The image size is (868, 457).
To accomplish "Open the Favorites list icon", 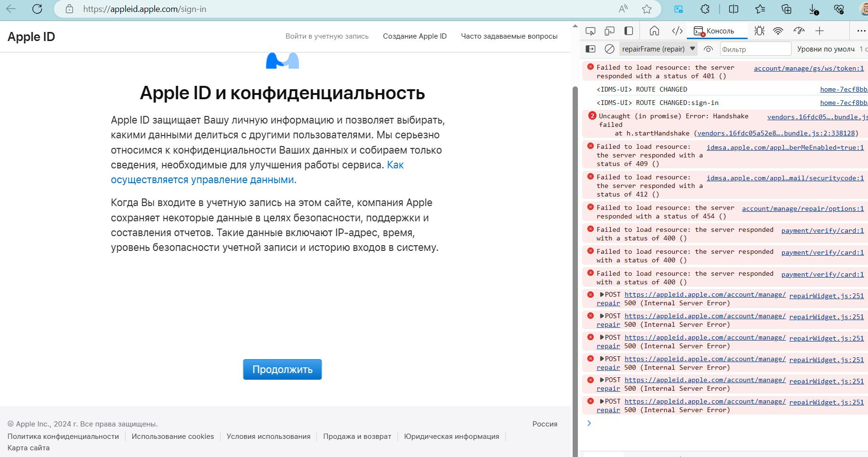I will coord(760,9).
